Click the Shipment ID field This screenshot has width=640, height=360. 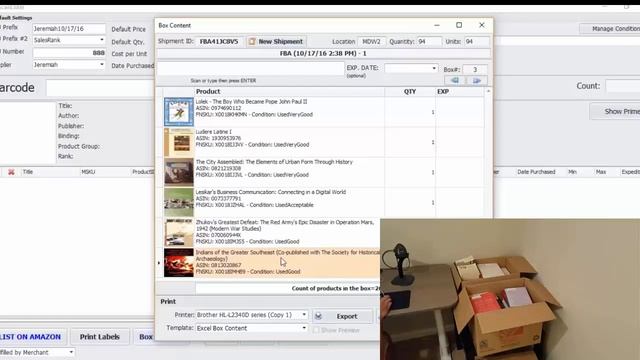click(219, 42)
